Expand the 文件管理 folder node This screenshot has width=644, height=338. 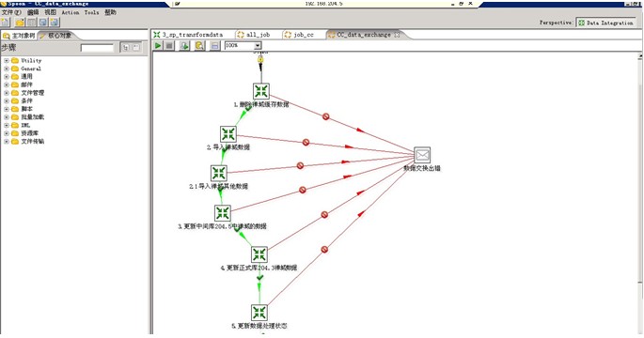pos(7,93)
